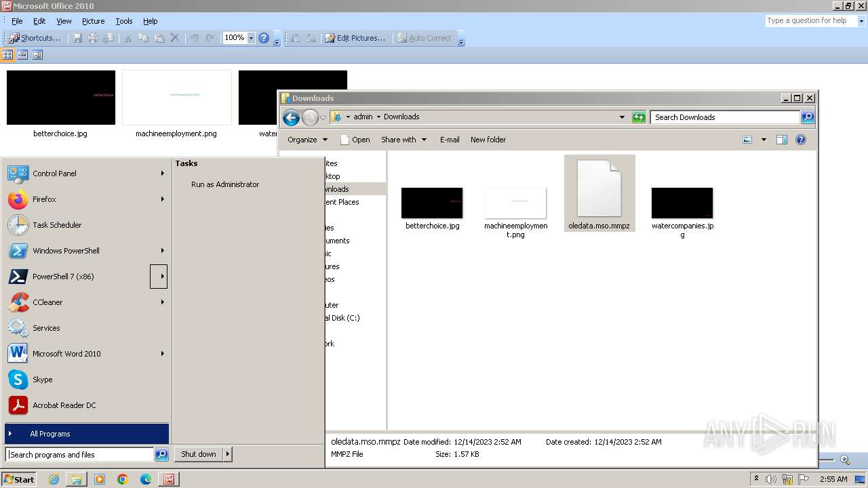Open Edit menu
This screenshot has height=488, width=868.
point(39,21)
